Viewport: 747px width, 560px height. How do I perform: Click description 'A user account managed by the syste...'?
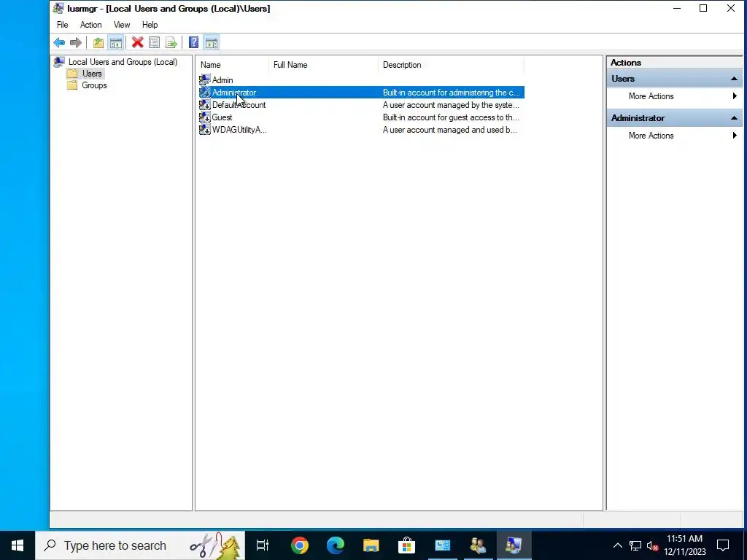451,105
